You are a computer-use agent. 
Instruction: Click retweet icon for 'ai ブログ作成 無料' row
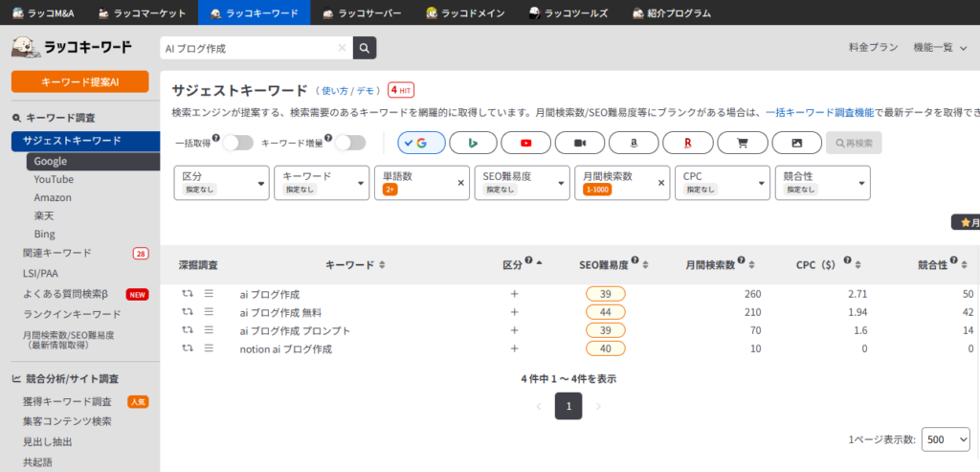tap(188, 312)
